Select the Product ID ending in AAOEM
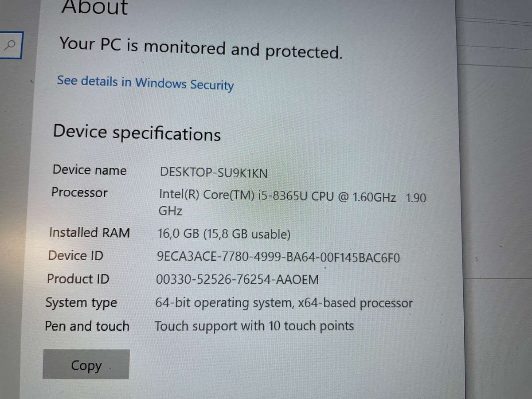The height and width of the screenshot is (399, 532). 238,280
